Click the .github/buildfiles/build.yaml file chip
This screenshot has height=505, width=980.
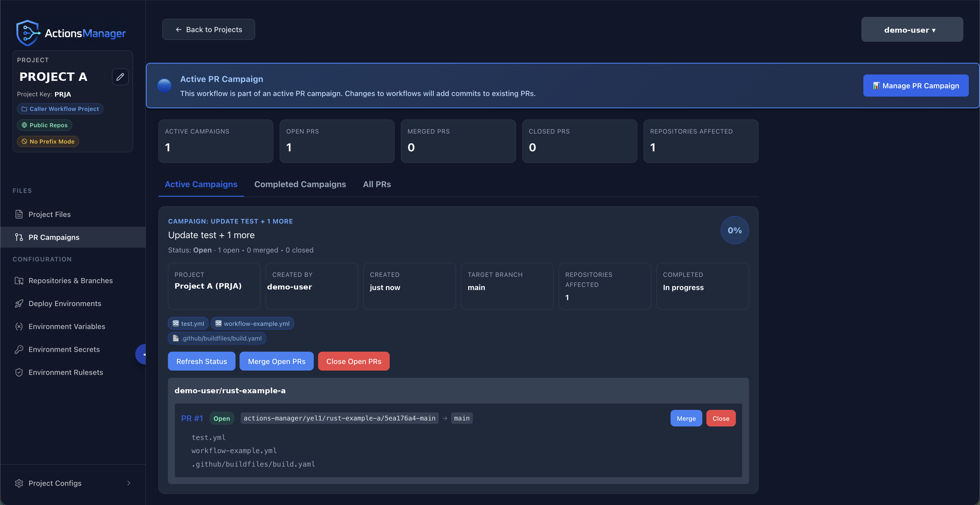click(x=217, y=338)
